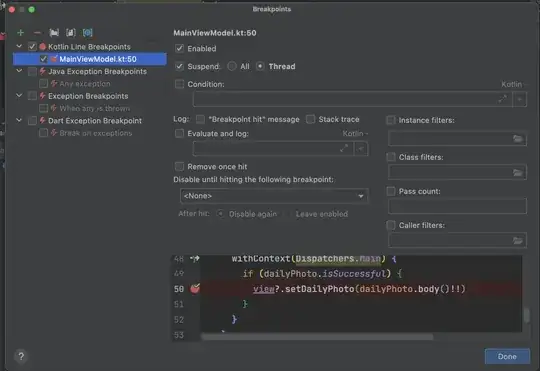Open Condition language Kotlin selector
The image size is (540, 371).
coord(513,84)
